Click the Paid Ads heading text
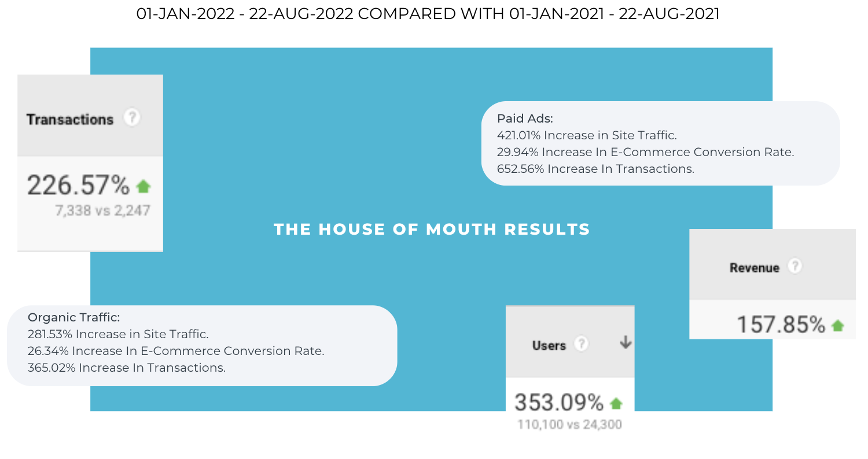 [x=525, y=119]
